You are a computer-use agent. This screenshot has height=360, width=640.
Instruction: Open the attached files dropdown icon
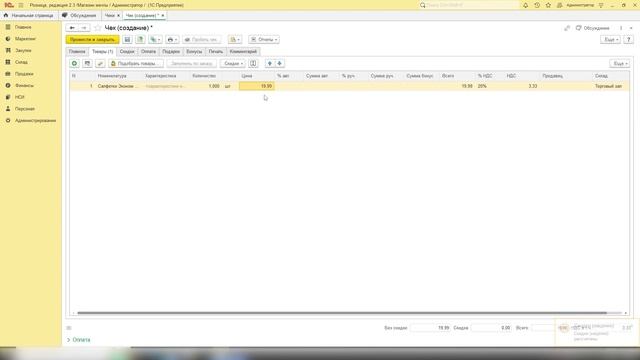[235, 40]
